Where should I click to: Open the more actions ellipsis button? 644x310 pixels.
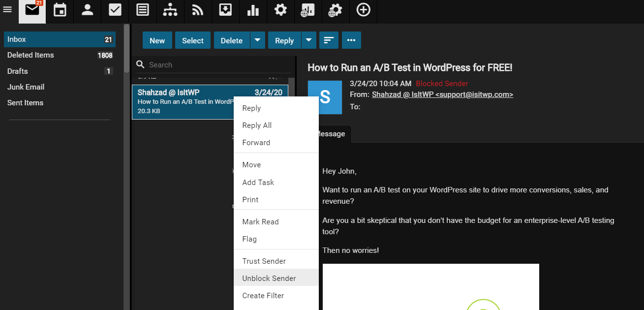351,40
